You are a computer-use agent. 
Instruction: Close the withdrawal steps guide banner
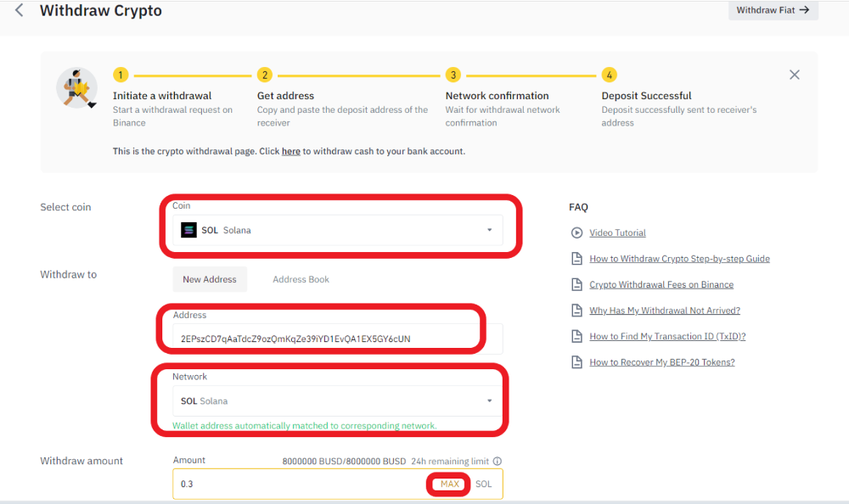pyautogui.click(x=795, y=75)
